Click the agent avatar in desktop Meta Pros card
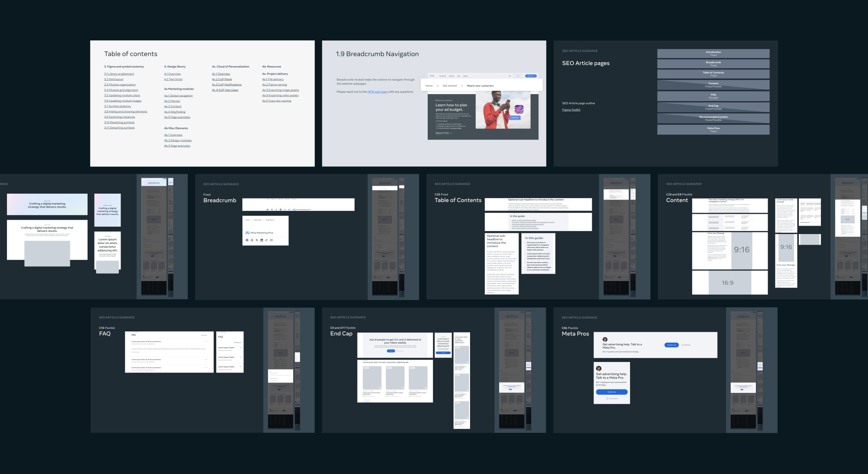The height and width of the screenshot is (474, 868). click(x=605, y=339)
